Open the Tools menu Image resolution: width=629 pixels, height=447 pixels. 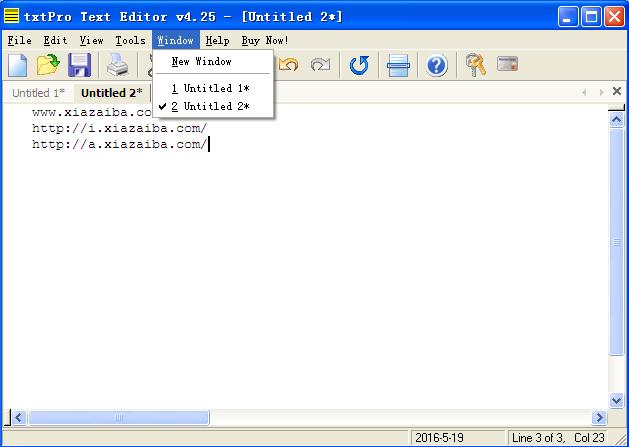pos(130,41)
